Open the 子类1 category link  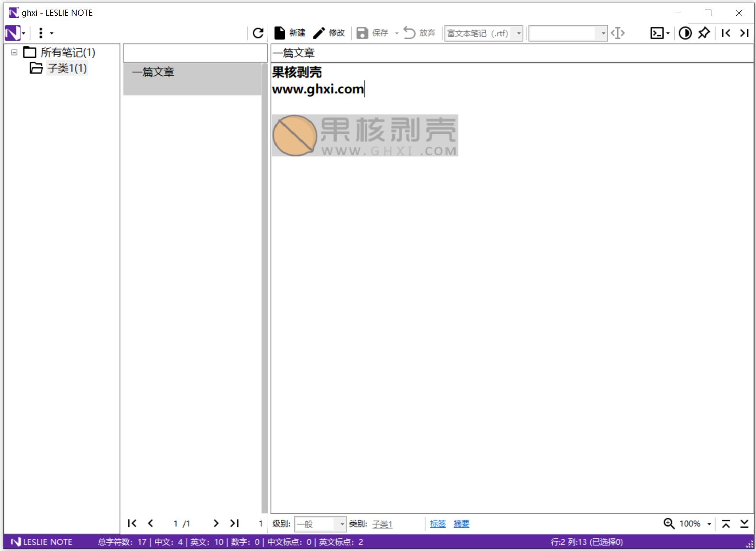click(382, 524)
